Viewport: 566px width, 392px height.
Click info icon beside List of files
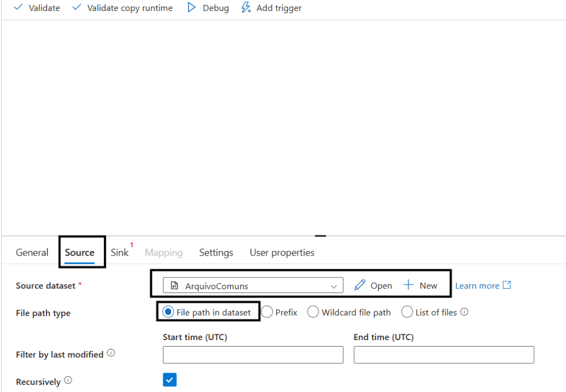coord(464,312)
